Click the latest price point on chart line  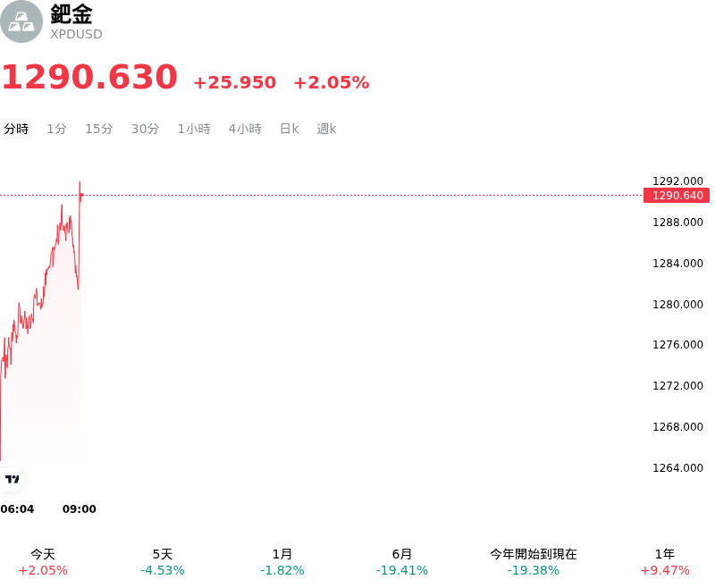(x=81, y=195)
